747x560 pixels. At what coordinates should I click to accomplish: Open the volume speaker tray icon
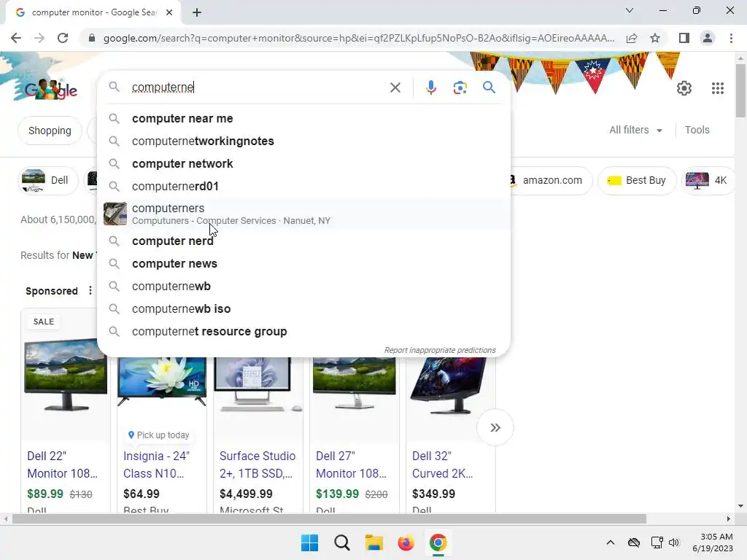point(673,542)
